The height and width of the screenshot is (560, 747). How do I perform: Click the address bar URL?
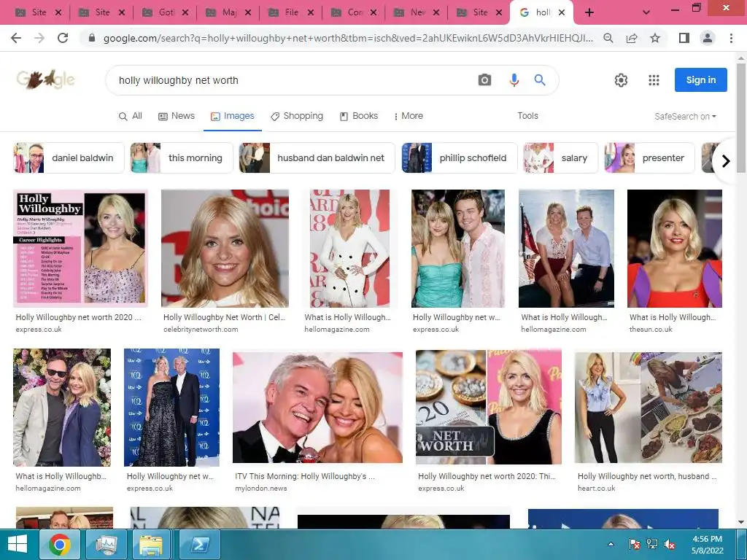348,38
